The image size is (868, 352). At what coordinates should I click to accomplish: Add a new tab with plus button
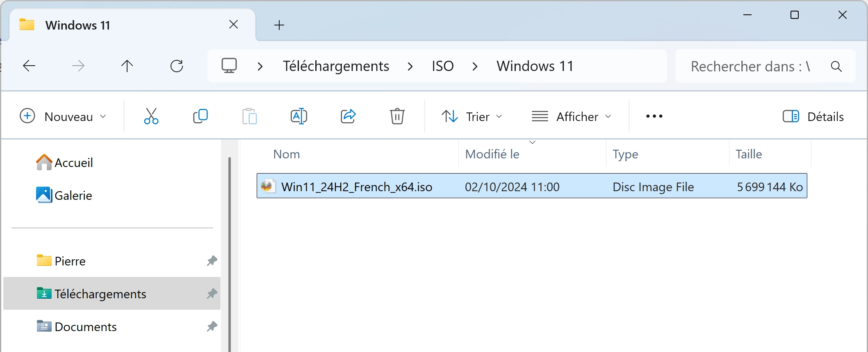pos(279,25)
